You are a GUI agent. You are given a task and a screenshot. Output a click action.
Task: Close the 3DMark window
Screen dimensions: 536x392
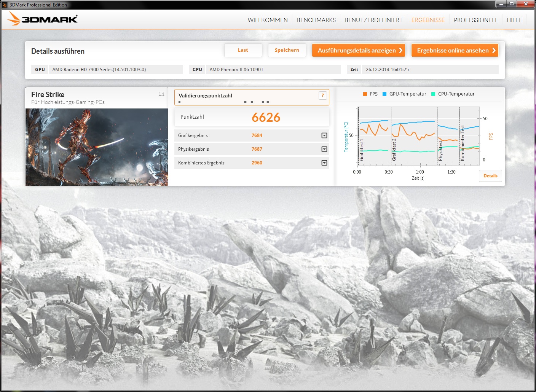coord(526,4)
